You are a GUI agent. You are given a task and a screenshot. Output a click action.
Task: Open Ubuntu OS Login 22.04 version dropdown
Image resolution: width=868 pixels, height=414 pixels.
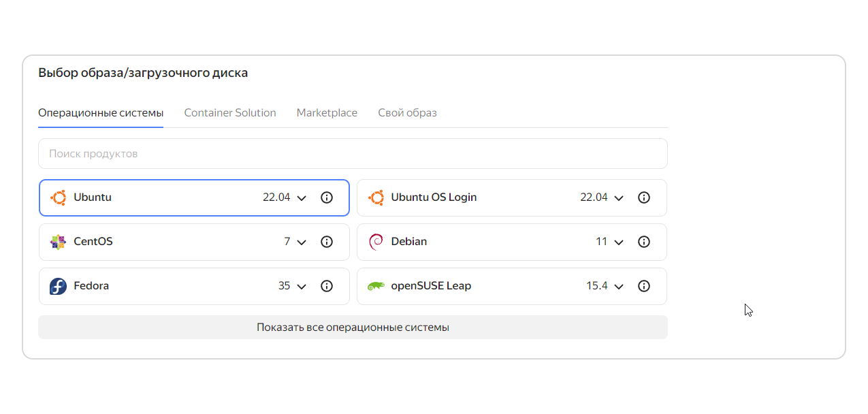619,198
